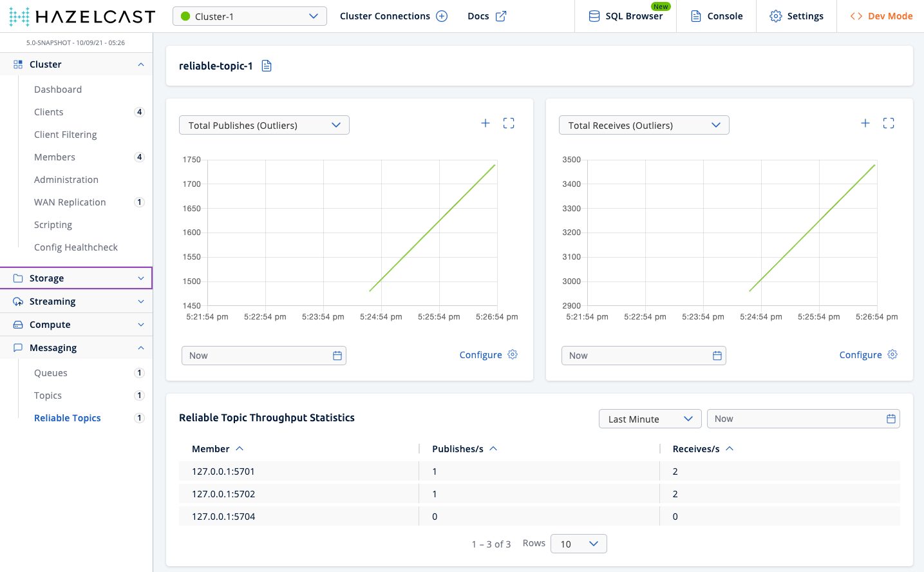924x572 pixels.
Task: Open the Last Minute time range dropdown
Action: pyautogui.click(x=650, y=419)
